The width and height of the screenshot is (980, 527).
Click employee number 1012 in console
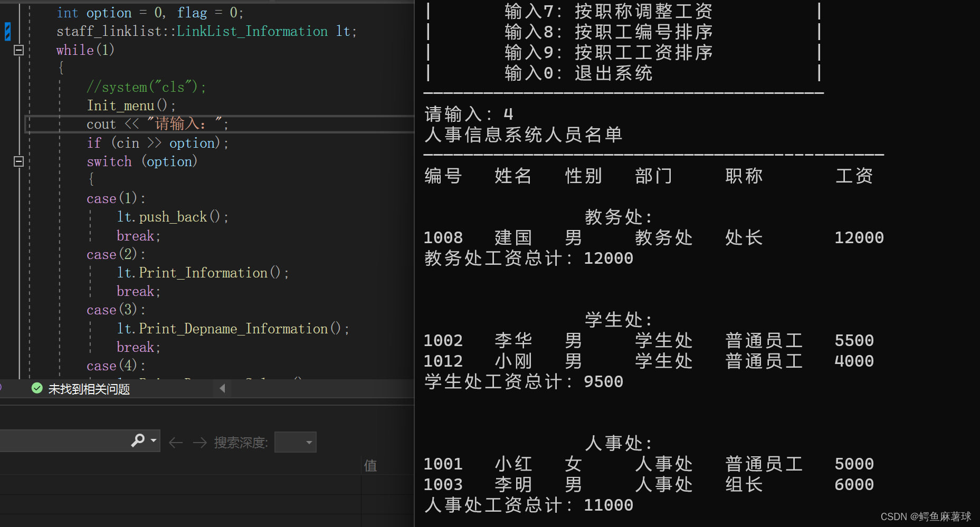coord(443,361)
